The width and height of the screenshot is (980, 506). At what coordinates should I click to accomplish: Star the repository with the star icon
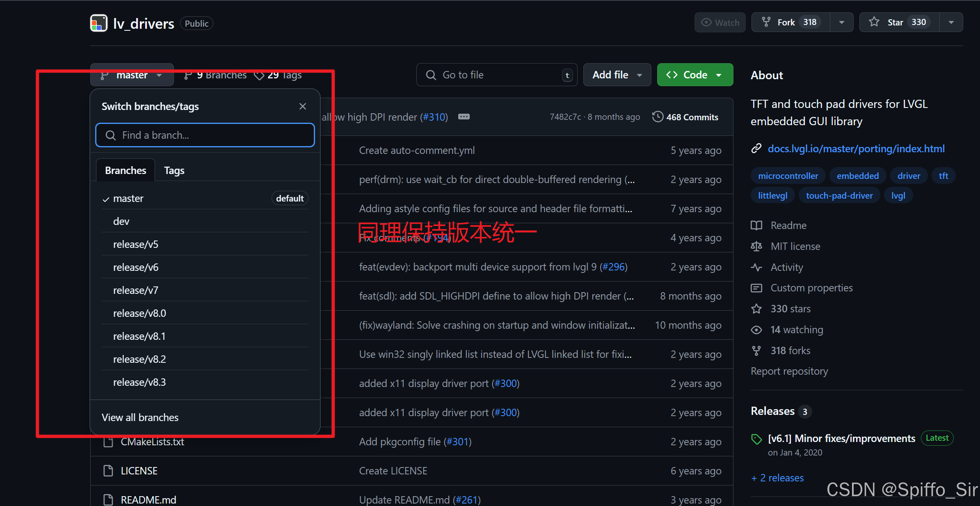click(x=899, y=23)
